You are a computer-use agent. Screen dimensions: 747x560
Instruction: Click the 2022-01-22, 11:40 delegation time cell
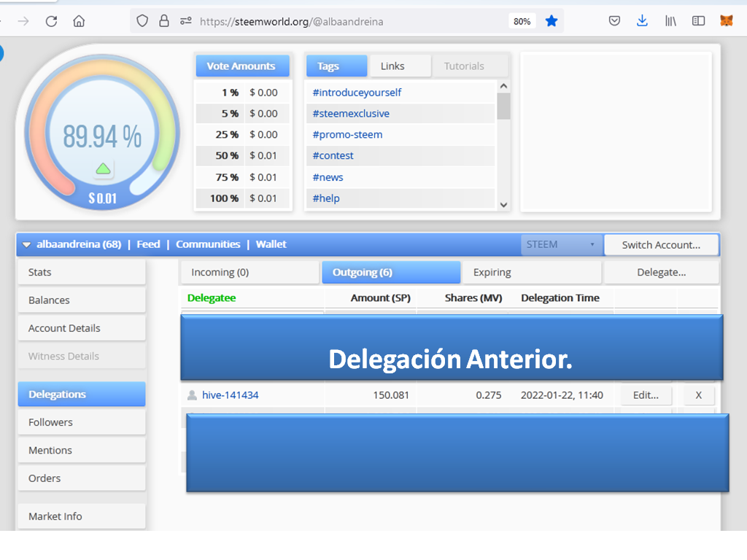coord(562,395)
